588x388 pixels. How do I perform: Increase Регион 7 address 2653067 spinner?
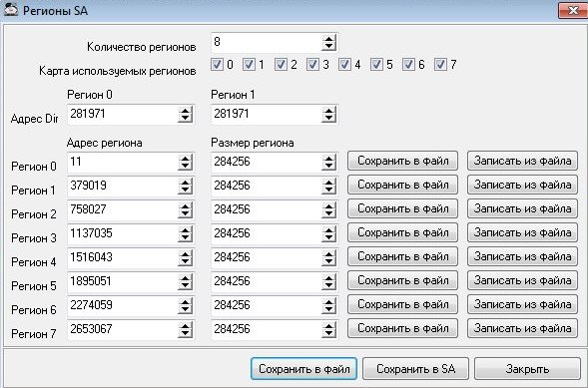186,326
